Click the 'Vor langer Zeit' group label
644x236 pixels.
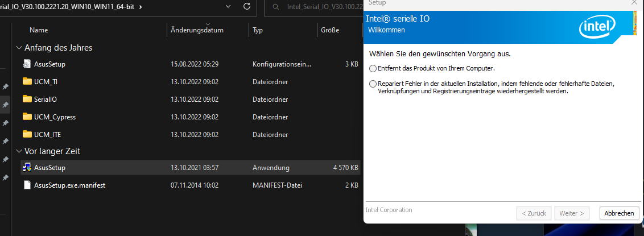(x=52, y=151)
